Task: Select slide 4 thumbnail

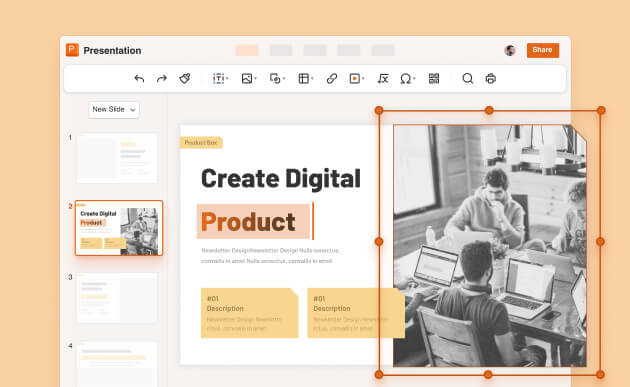Action: [x=117, y=364]
